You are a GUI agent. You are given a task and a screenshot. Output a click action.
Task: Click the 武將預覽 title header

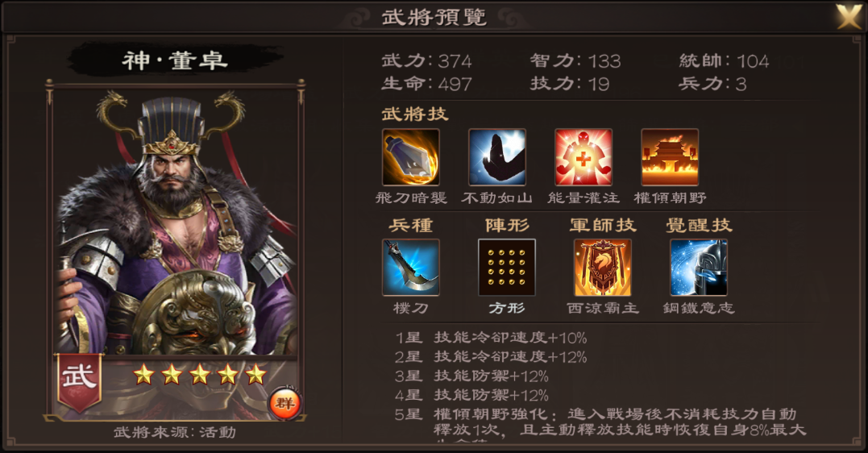pyautogui.click(x=434, y=17)
